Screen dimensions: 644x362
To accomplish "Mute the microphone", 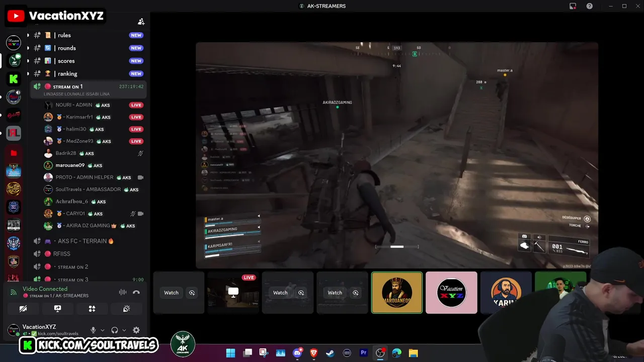I will pyautogui.click(x=93, y=330).
